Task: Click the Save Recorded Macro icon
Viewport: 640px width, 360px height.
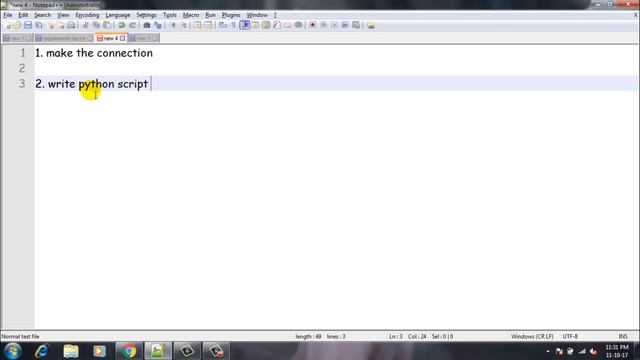Action: pyautogui.click(x=356, y=25)
